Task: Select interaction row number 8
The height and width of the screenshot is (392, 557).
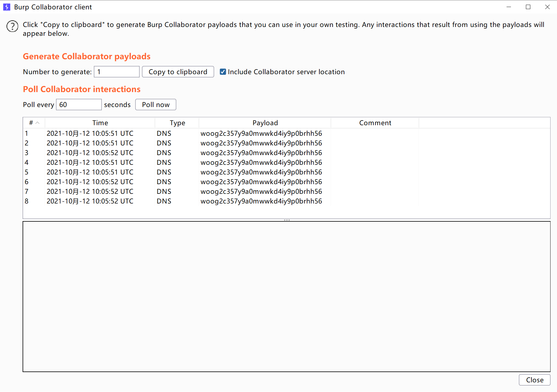Action: coord(286,201)
